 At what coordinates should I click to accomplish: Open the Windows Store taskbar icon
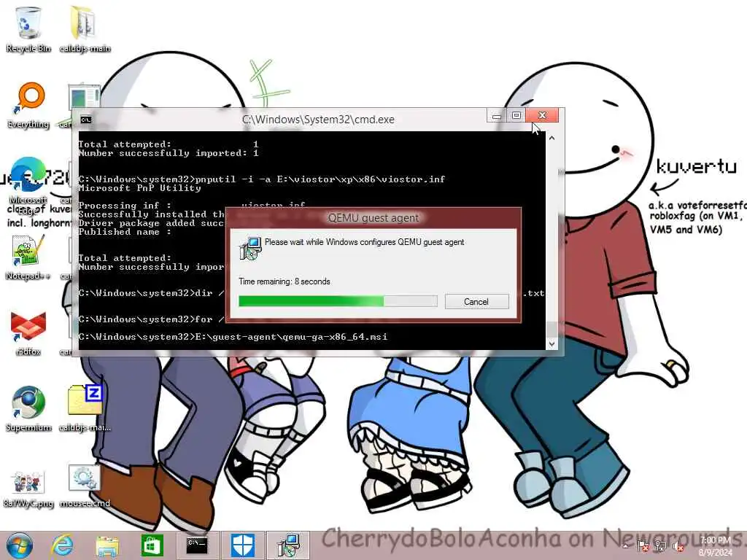(152, 545)
